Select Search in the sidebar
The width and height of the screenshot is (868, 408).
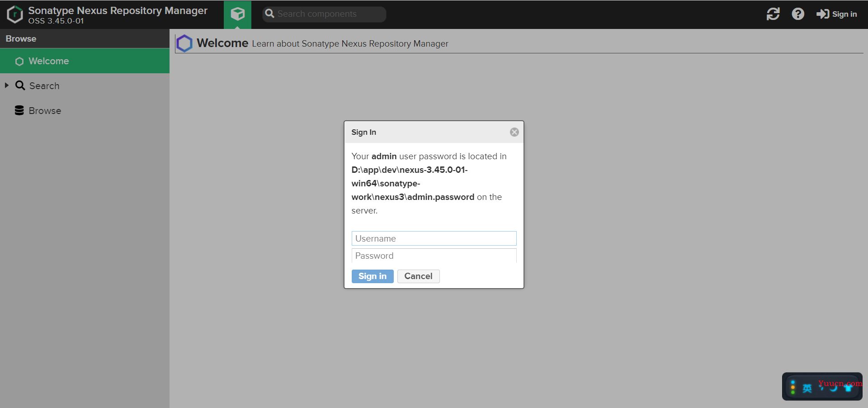click(85, 85)
